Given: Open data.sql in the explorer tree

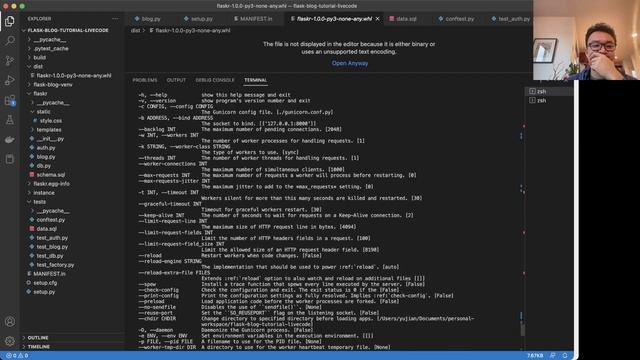Looking at the screenshot, I should (47, 229).
